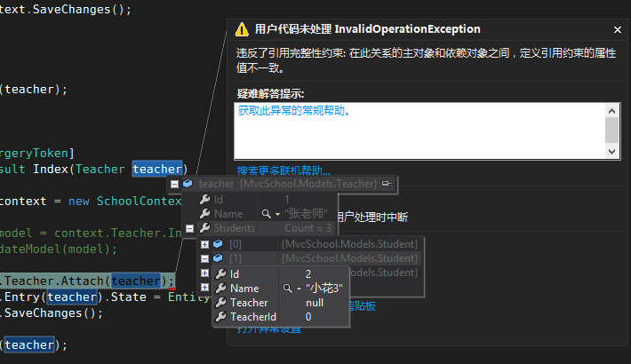Click the {MvcSchool.Models.Student} value of item [0]
This screenshot has height=364, width=631.
[349, 244]
